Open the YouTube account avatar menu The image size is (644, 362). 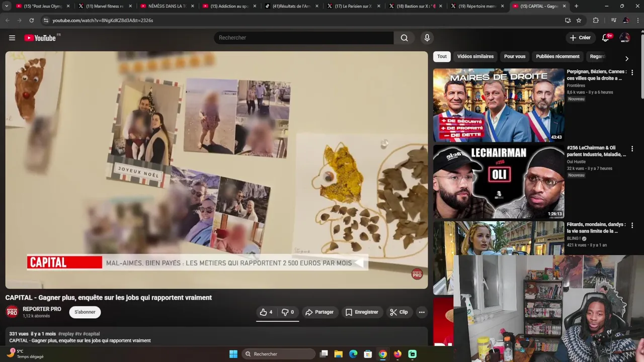624,38
